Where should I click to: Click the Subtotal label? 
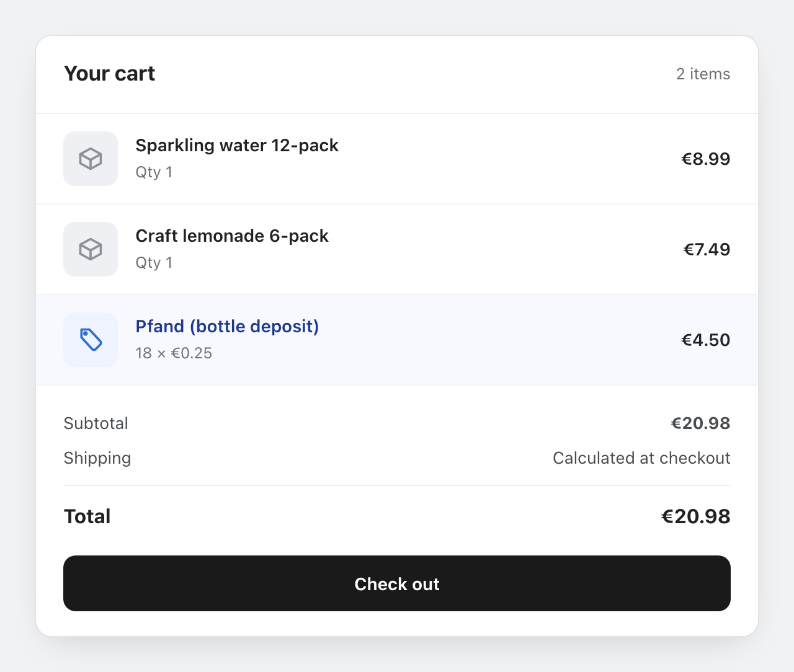point(96,423)
